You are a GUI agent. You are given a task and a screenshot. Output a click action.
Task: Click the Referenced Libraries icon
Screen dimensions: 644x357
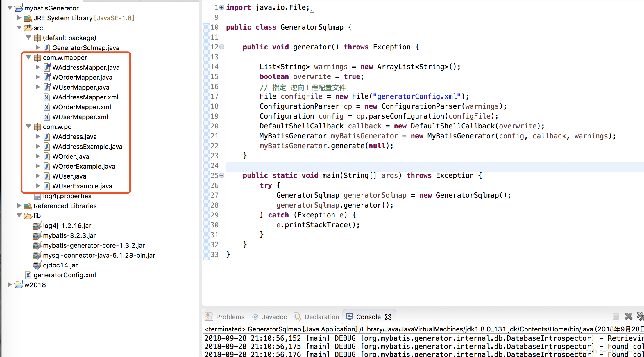28,206
